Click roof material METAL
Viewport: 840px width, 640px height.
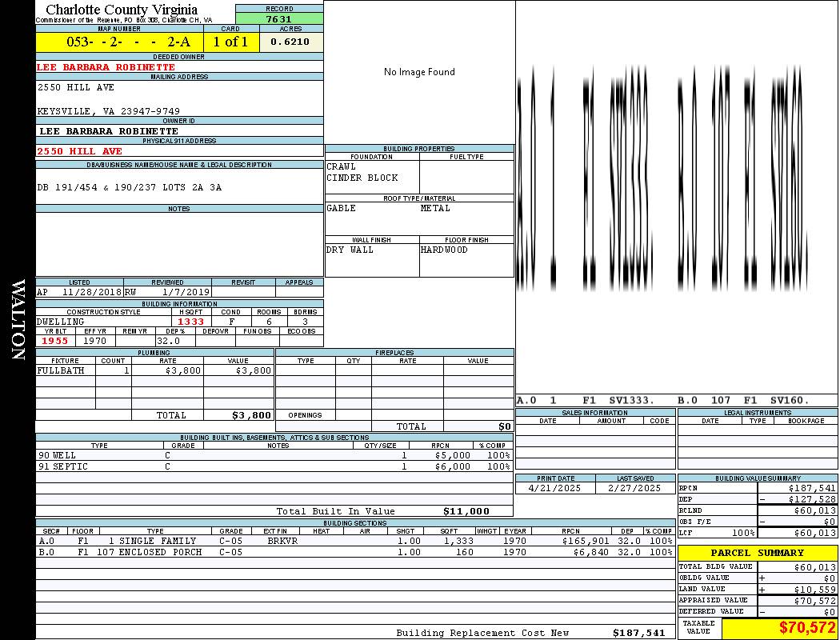pos(435,208)
